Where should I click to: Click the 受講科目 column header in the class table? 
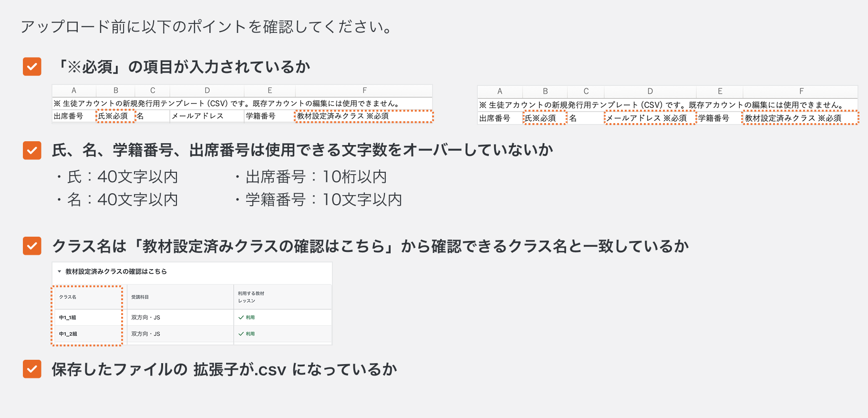click(x=141, y=296)
